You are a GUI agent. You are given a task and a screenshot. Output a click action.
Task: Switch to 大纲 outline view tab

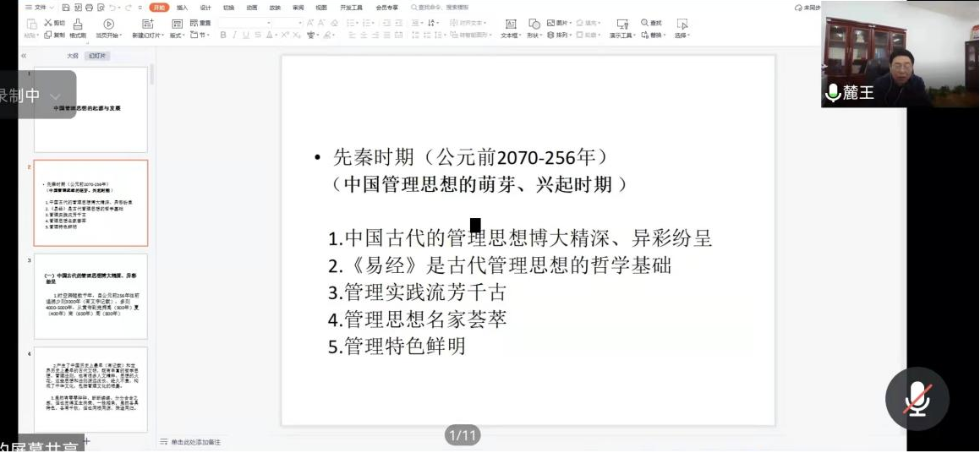73,56
